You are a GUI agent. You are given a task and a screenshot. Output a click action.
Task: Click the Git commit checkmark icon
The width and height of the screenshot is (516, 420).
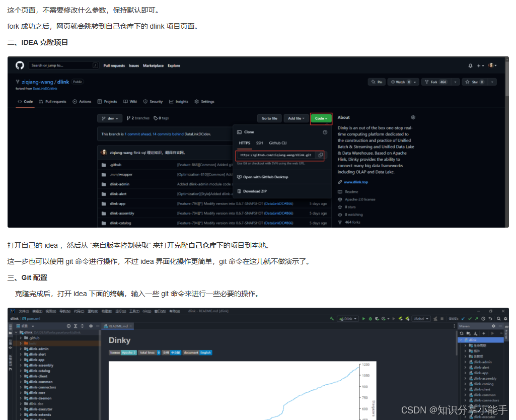tap(470, 319)
